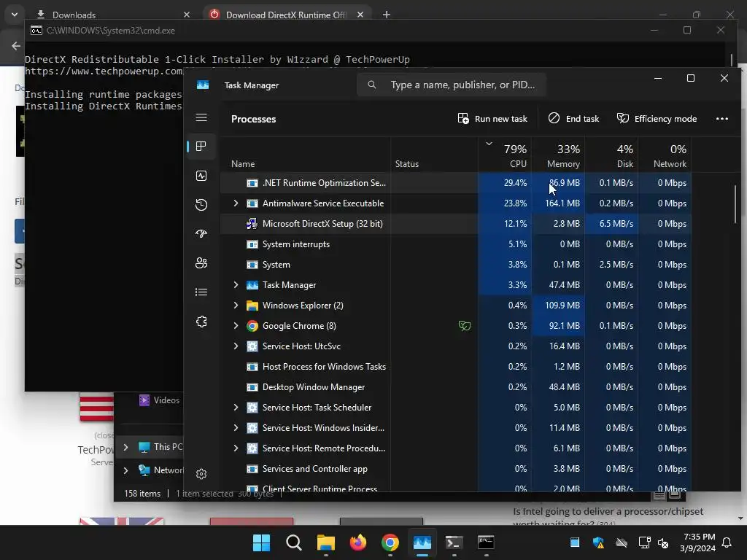
Task: Expand Google Chrome (8) process group
Action: [236, 326]
